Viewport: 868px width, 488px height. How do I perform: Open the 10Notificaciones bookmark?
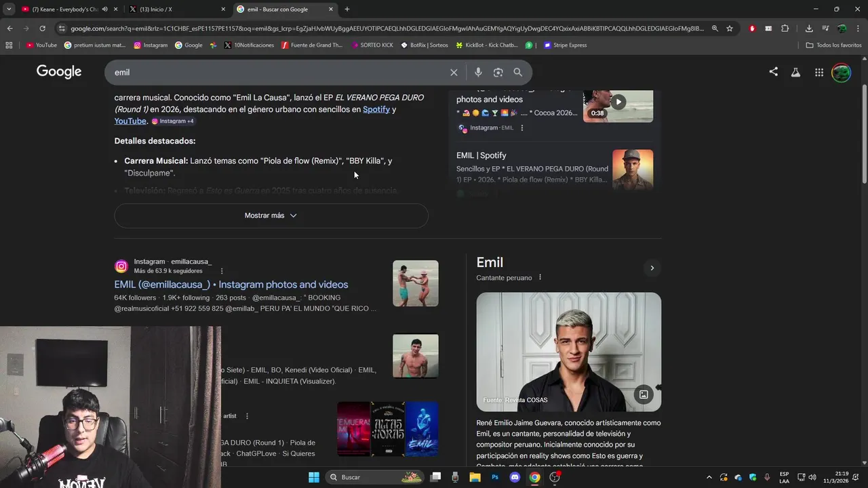(249, 45)
